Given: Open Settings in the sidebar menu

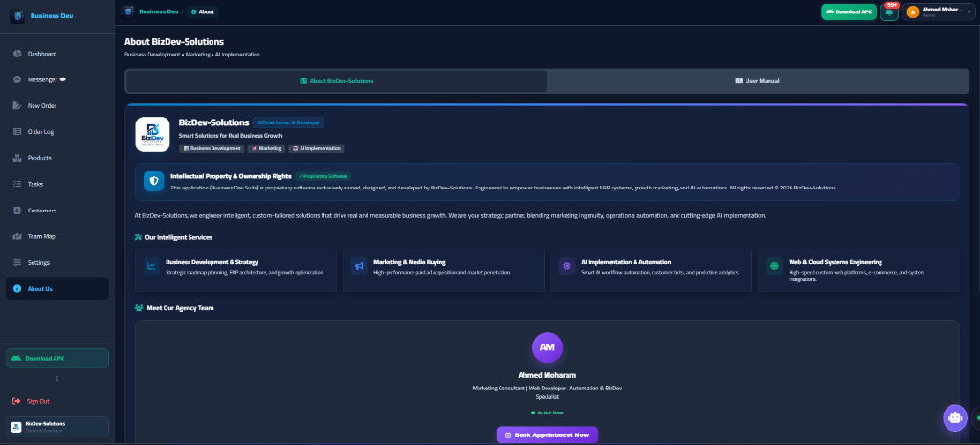Looking at the screenshot, I should pyautogui.click(x=57, y=262).
